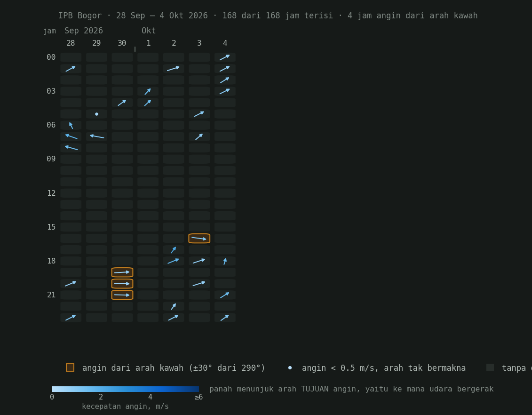This screenshot has height=415, width=532.
Task: Click the hour label 21
Action: click(51, 295)
